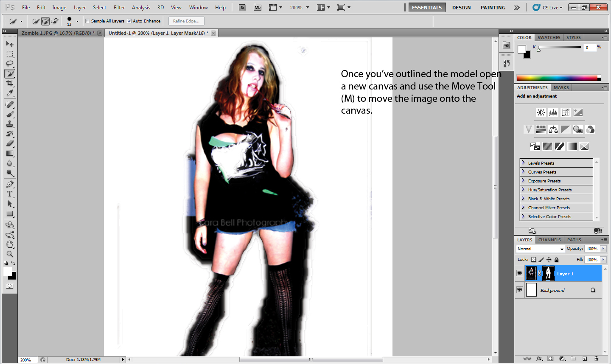611x364 pixels.
Task: Hide Layer 1 with its visibility eye
Action: pyautogui.click(x=519, y=273)
